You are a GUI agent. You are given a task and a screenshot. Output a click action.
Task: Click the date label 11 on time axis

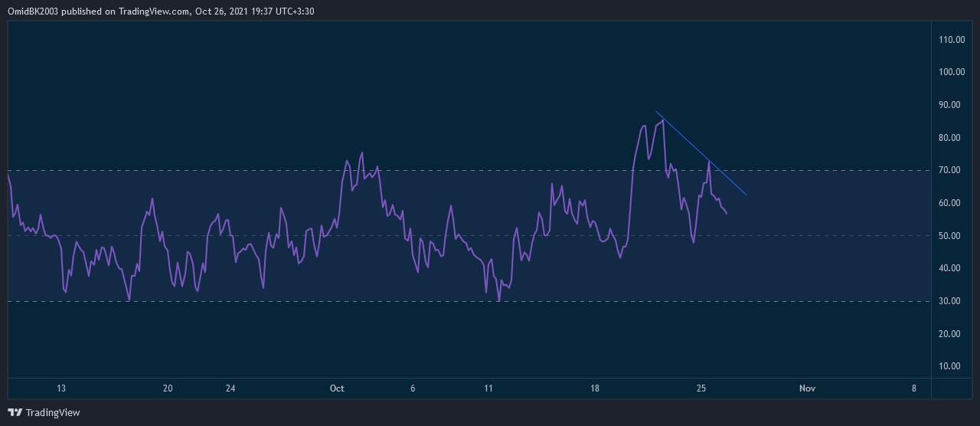pos(488,388)
